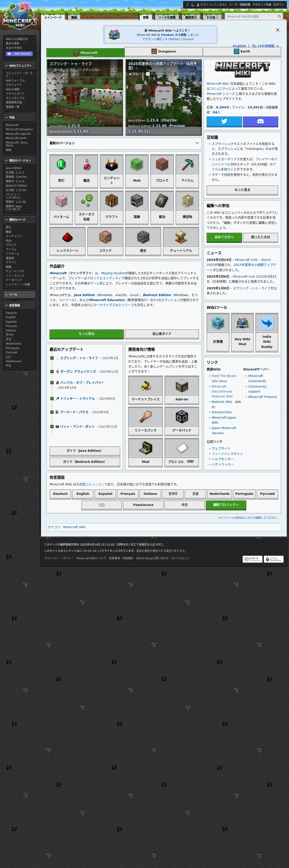The image size is (289, 868).
Task: Toggle dark mode with the moon icon
Action: pos(193,5)
